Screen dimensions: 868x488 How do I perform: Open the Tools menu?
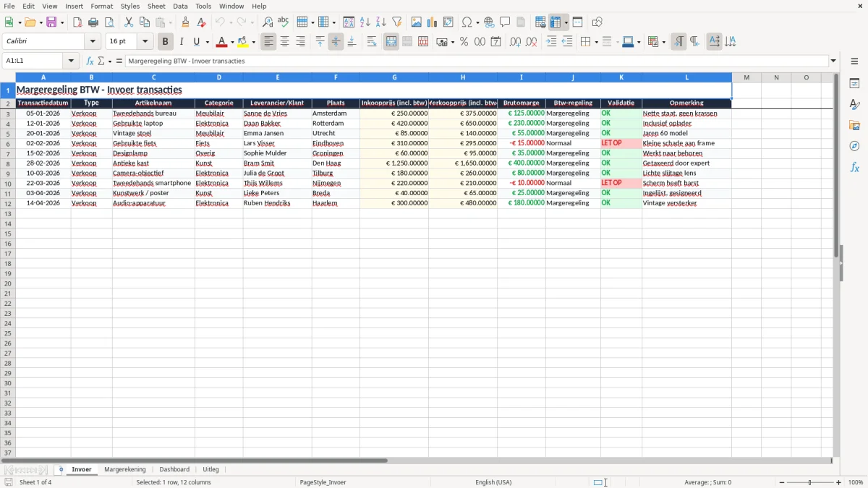click(203, 6)
